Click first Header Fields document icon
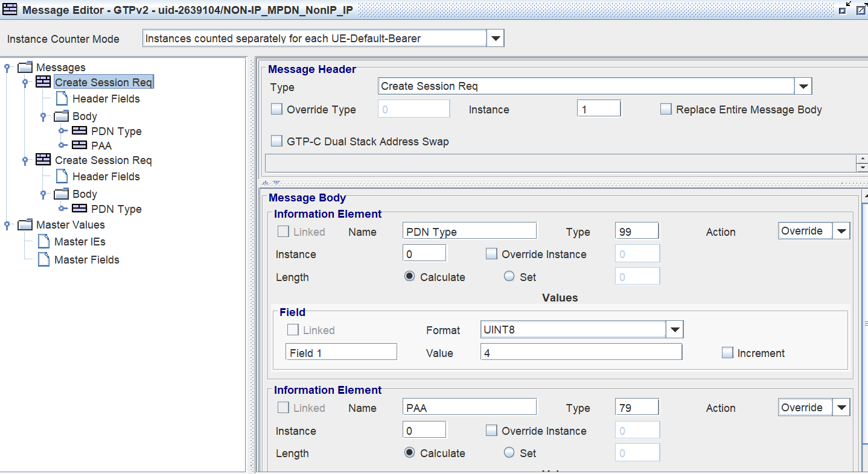 coord(62,99)
